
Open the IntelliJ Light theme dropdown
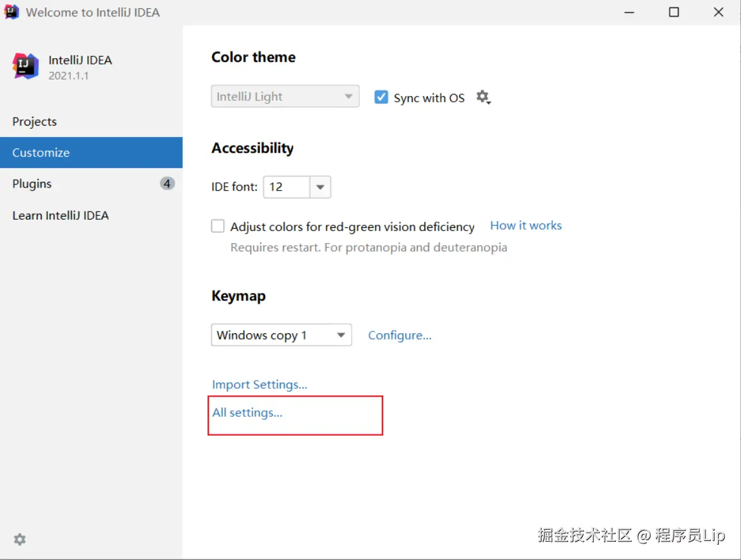point(285,97)
